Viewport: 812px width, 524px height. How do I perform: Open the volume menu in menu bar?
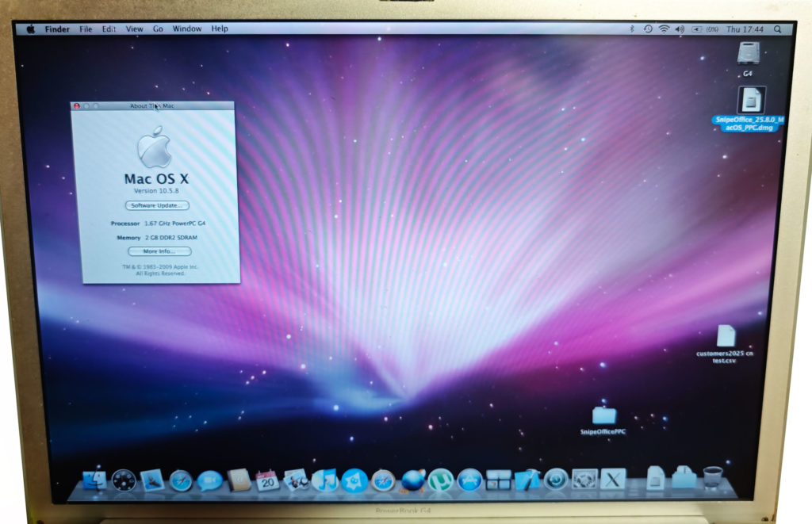pyautogui.click(x=679, y=29)
